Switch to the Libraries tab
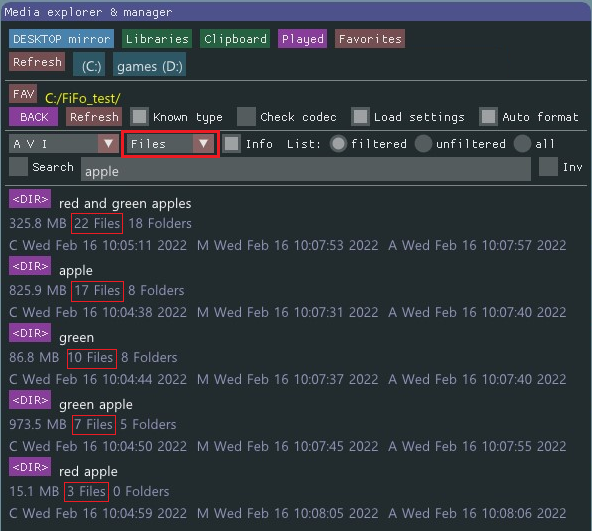This screenshot has width=592, height=531. [x=157, y=39]
